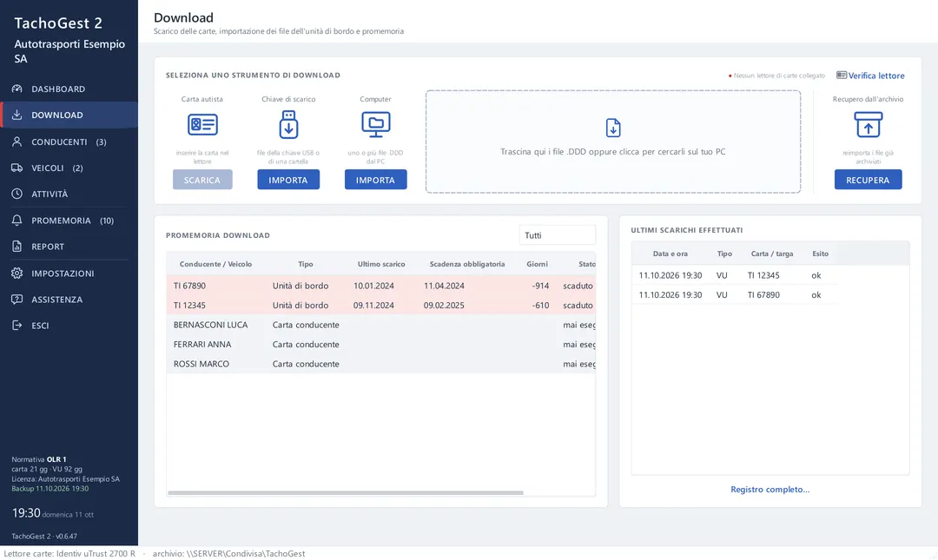Click the Computer folder monitor icon

pyautogui.click(x=376, y=124)
